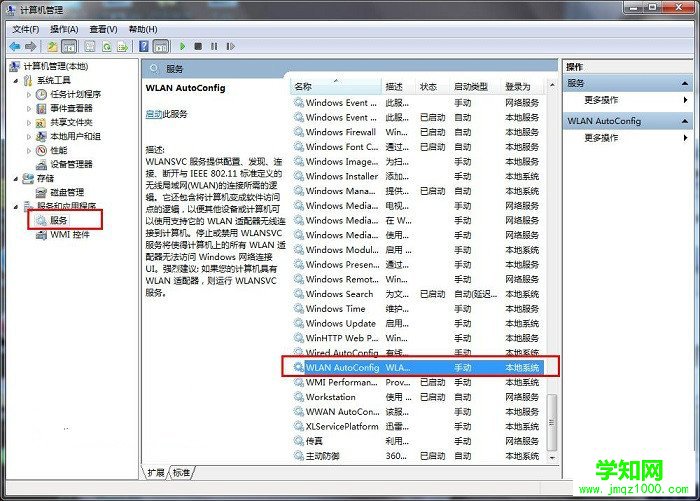This screenshot has height=501, width=700.
Task: Select the XLServicePlatform service
Action: tap(342, 426)
